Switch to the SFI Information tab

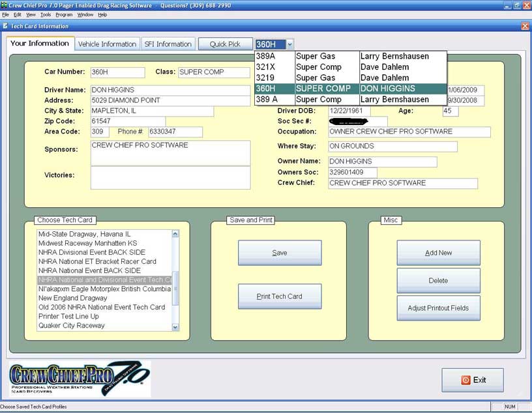point(168,44)
